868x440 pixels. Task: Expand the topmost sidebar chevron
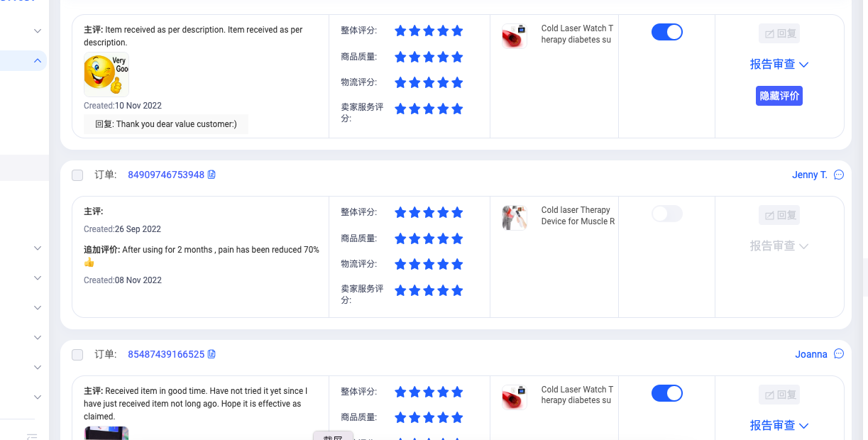click(38, 31)
